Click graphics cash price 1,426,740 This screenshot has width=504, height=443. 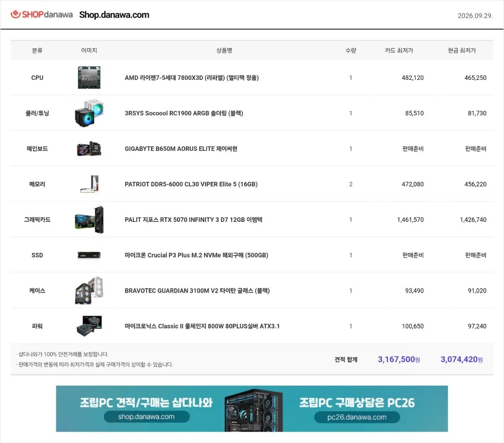tap(473, 220)
